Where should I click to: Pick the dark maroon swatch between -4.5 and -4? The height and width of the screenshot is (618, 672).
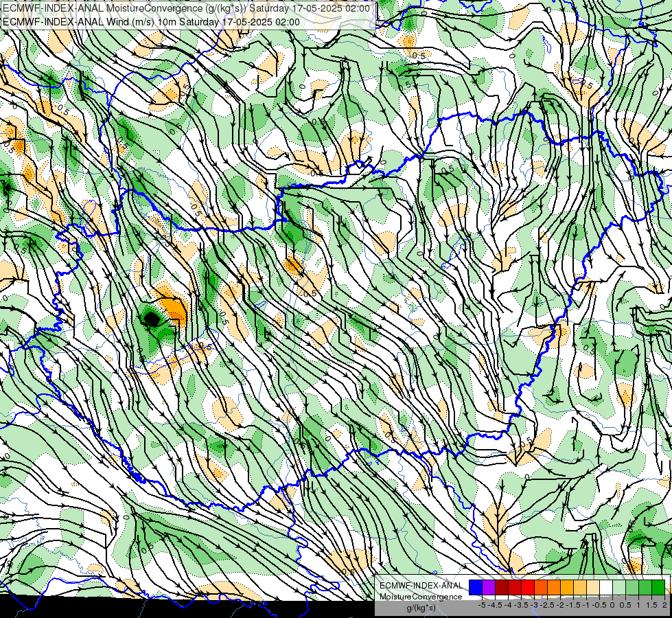tap(502, 588)
